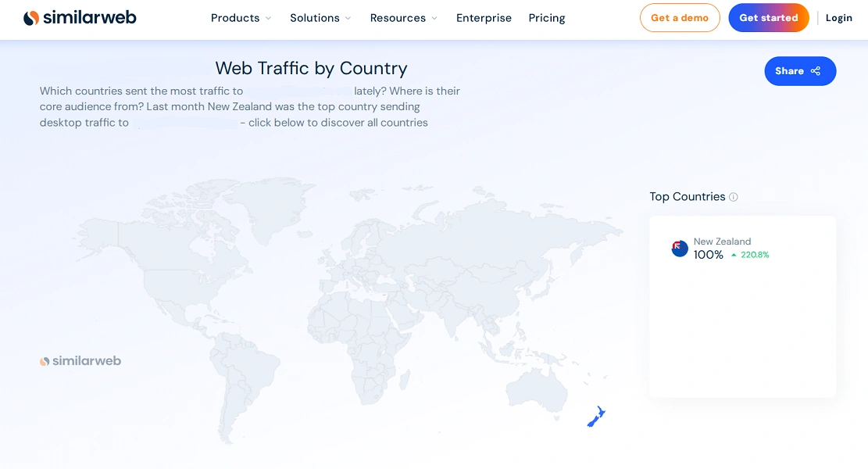Viewport: 868px width, 469px height.
Task: Open the Resources menu
Action: [x=398, y=18]
